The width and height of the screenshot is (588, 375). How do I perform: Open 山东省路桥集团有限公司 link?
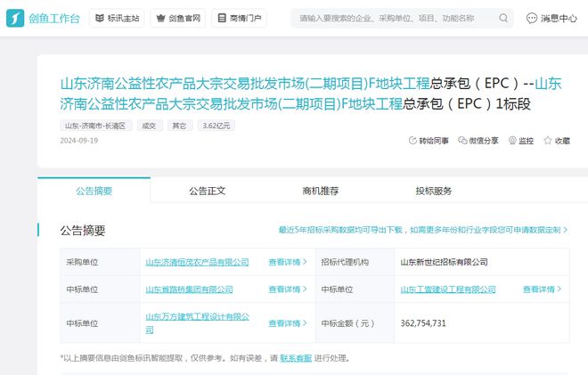coord(190,289)
